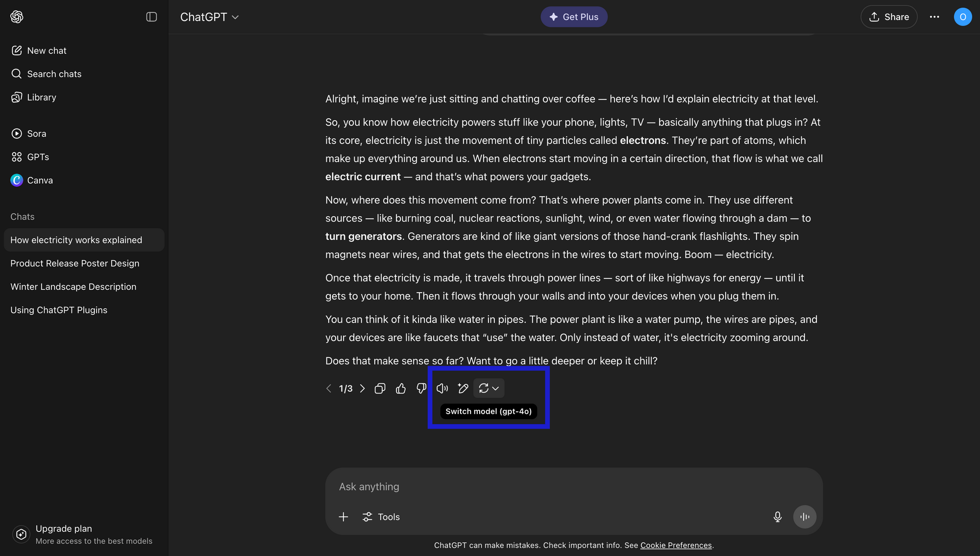Open the switch model dropdown chevron
980x556 pixels.
pyautogui.click(x=496, y=388)
